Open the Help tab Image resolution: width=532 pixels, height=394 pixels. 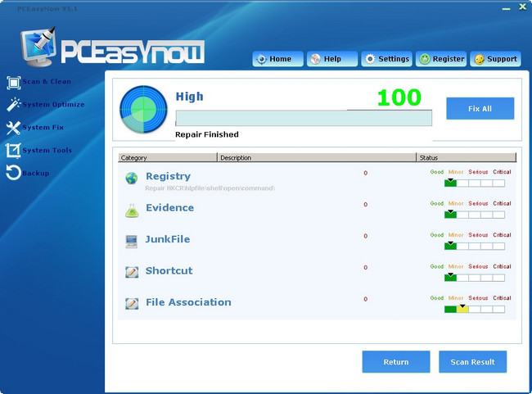[x=331, y=59]
